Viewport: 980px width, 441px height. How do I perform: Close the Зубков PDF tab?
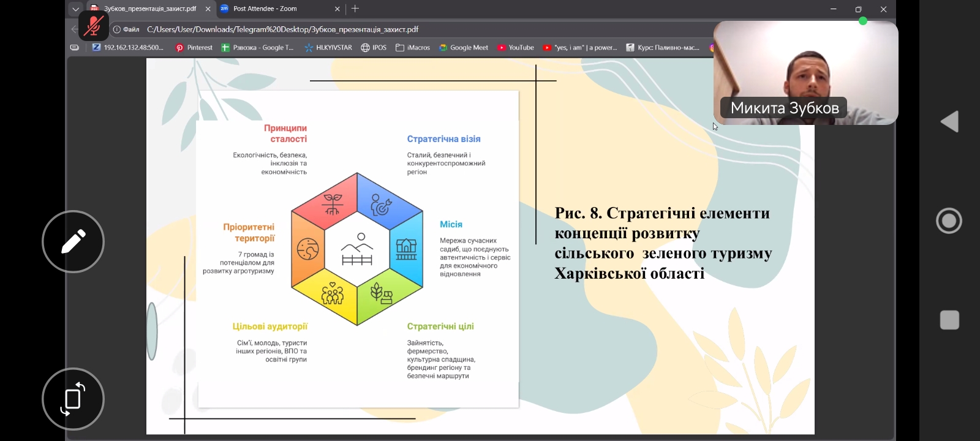tap(208, 9)
